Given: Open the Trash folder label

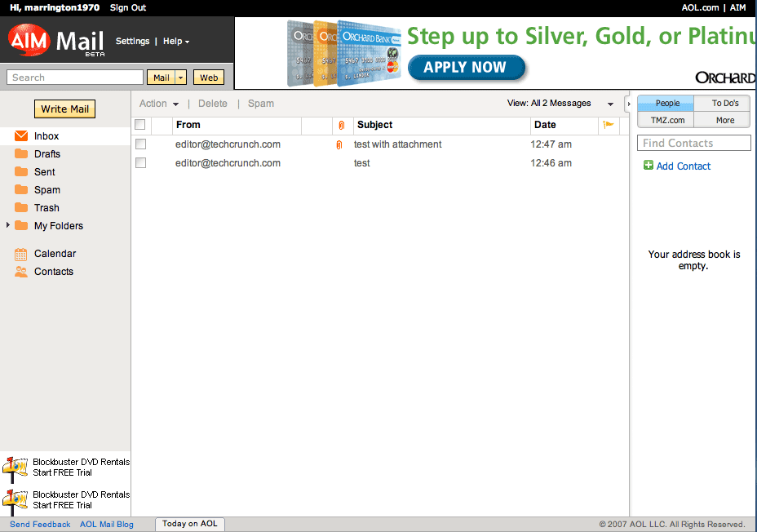Looking at the screenshot, I should coord(46,207).
